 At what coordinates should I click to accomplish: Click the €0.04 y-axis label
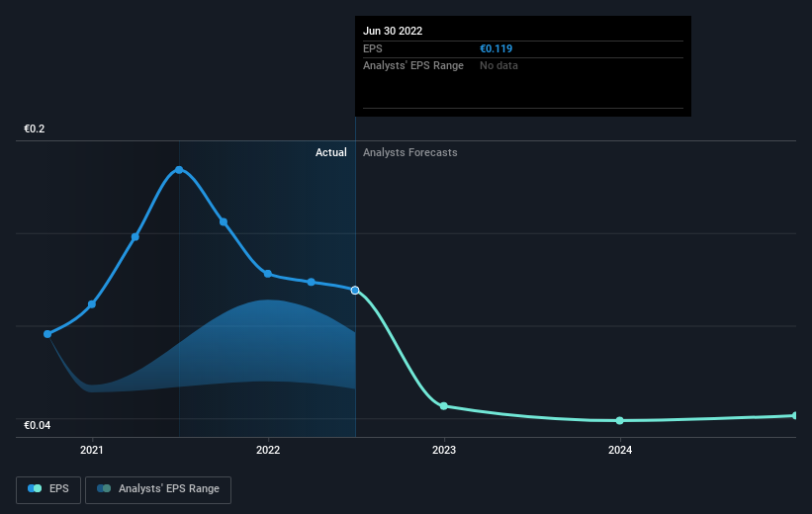(38, 425)
